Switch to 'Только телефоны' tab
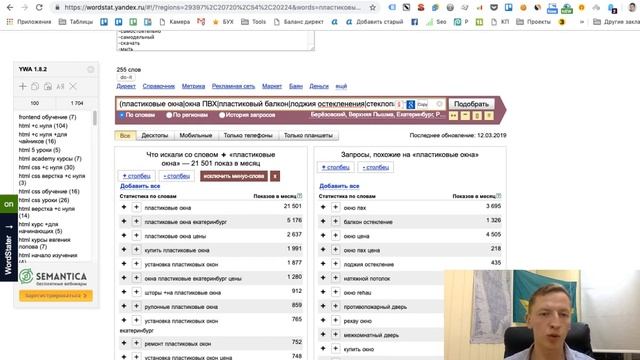Image resolution: width=640 pixels, height=360 pixels. pyautogui.click(x=248, y=136)
